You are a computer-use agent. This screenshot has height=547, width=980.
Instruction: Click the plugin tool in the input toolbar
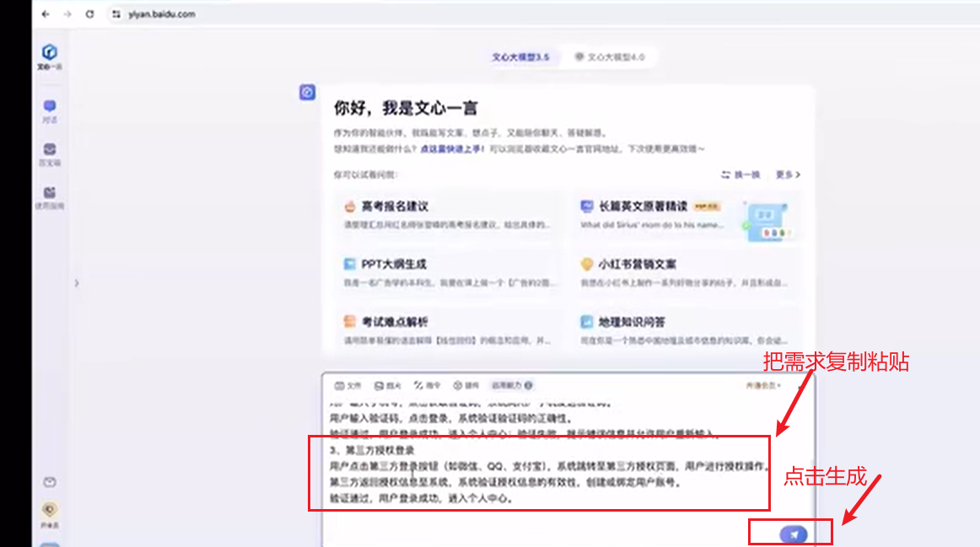tap(466, 385)
